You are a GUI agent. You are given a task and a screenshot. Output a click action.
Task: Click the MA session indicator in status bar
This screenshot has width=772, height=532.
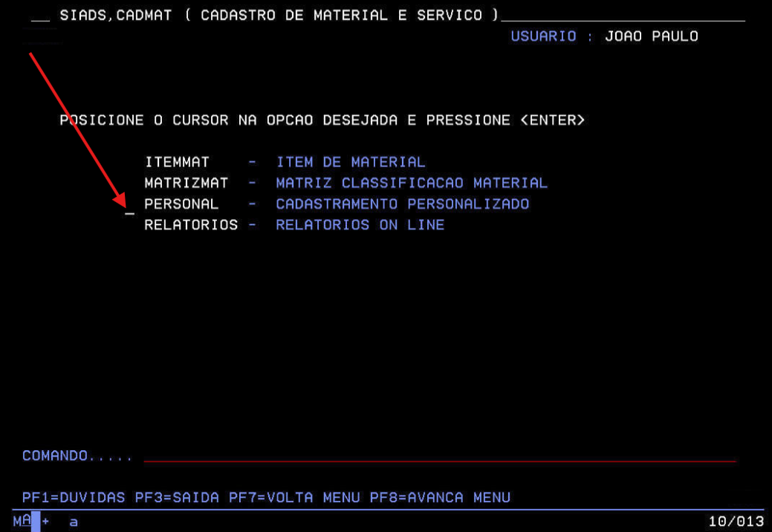pos(22,522)
